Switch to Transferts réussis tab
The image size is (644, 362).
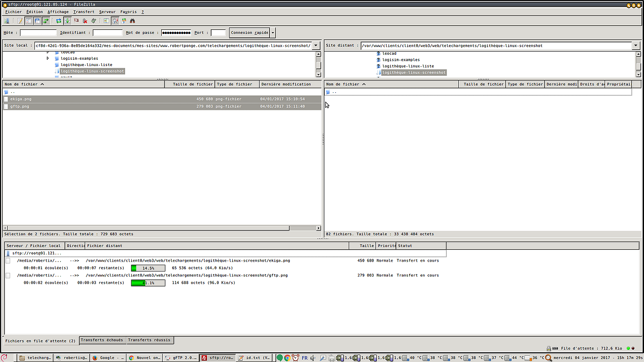point(149,340)
